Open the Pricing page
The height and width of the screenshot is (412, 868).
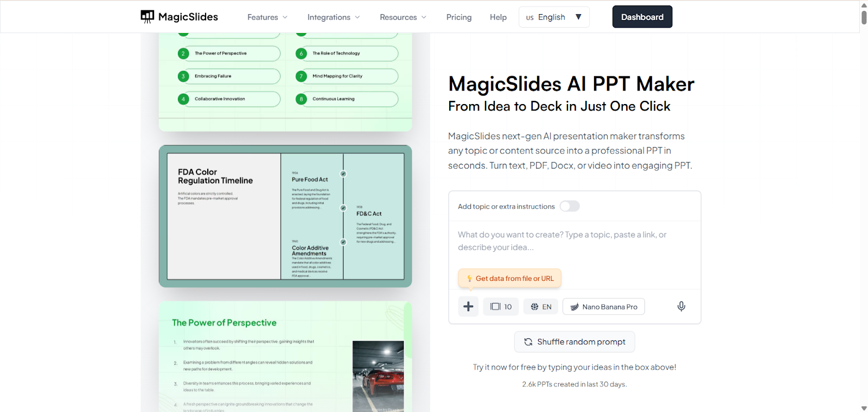(459, 17)
